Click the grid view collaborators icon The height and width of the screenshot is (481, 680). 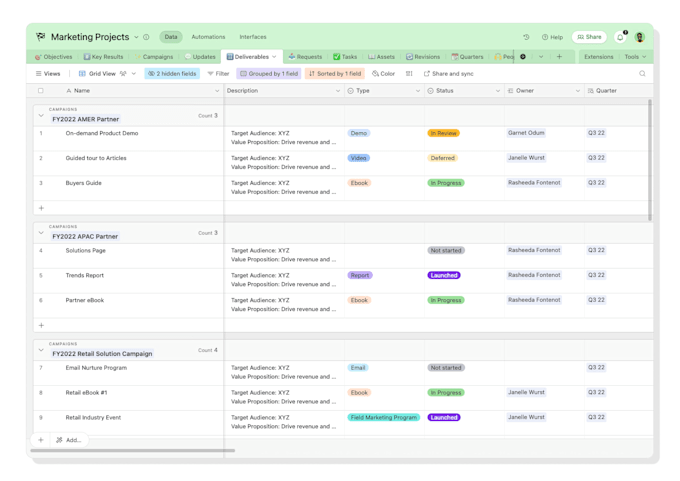123,74
